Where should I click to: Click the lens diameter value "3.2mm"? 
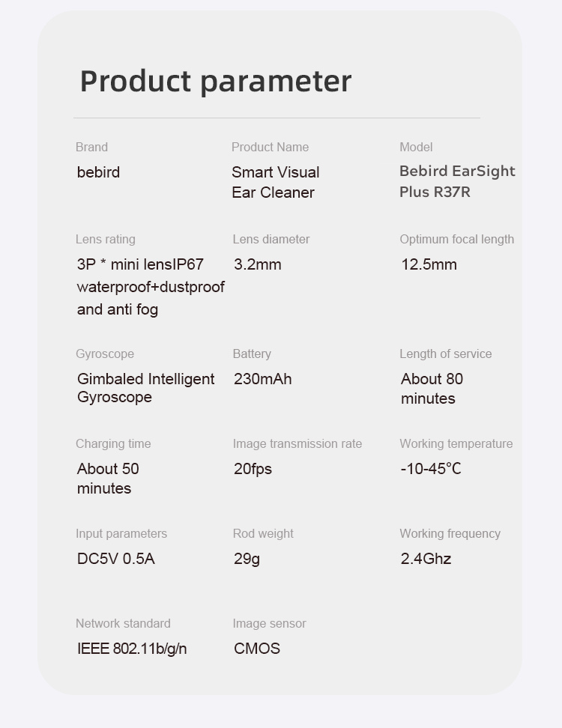pyautogui.click(x=257, y=264)
